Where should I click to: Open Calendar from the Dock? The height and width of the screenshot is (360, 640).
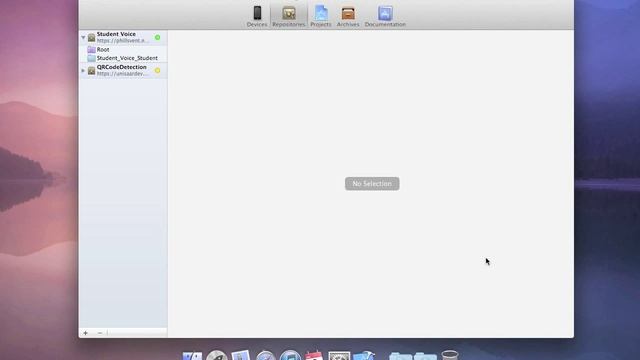314,355
